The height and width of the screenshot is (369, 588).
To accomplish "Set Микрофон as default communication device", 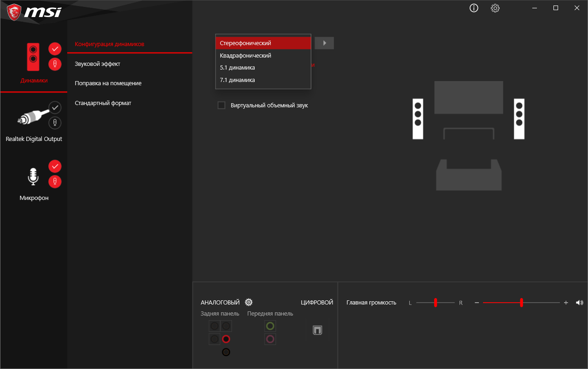I will pyautogui.click(x=55, y=182).
